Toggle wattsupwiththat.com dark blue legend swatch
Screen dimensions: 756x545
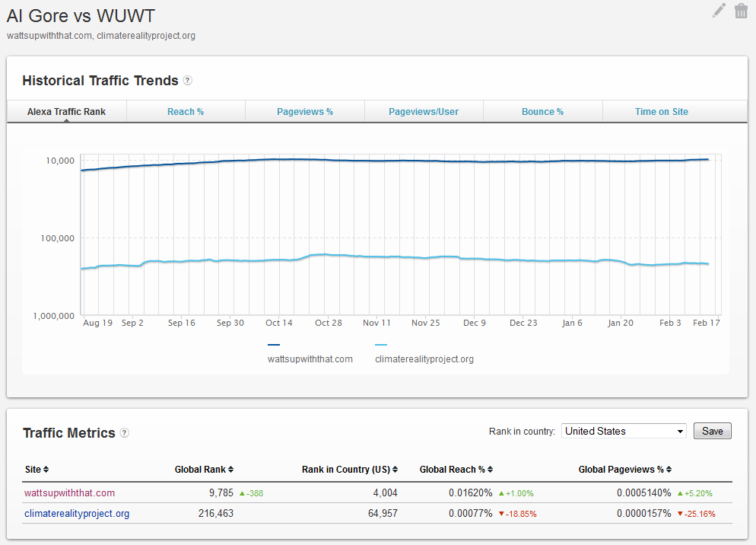(x=273, y=345)
